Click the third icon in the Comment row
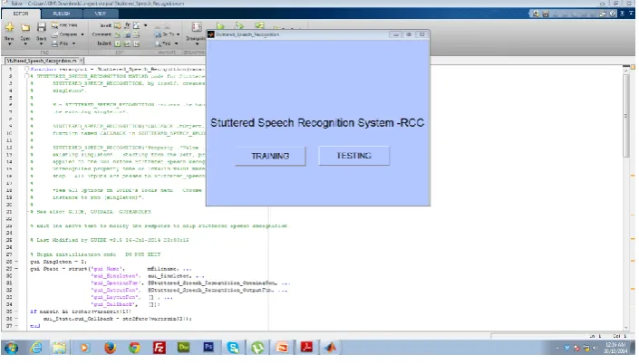639x364 pixels. pyautogui.click(x=137, y=34)
